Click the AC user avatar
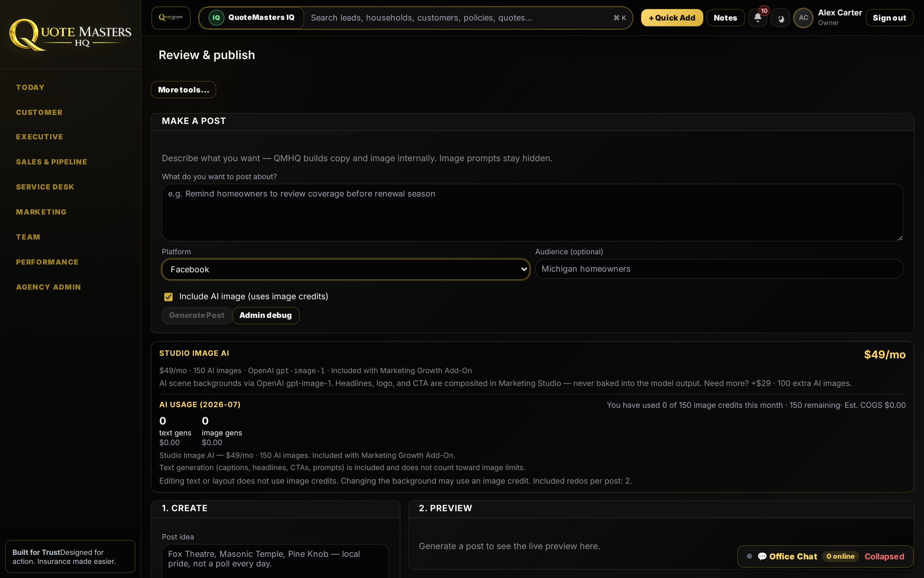 pyautogui.click(x=803, y=18)
